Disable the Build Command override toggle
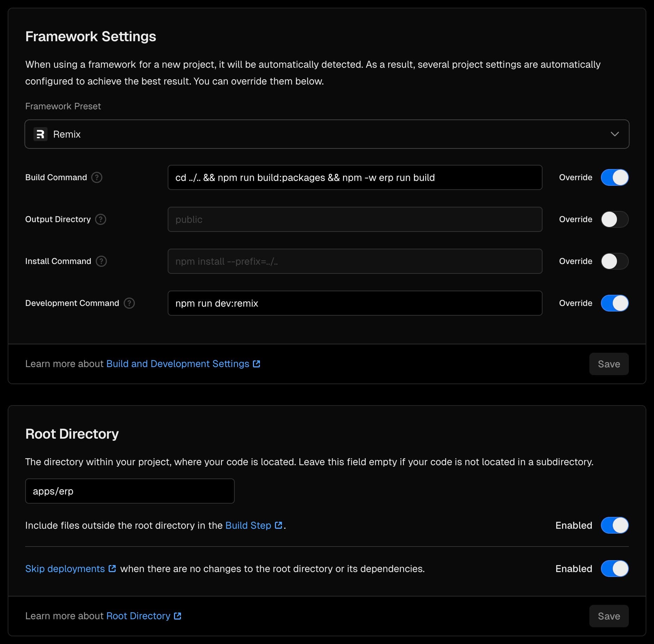This screenshot has height=644, width=654. point(615,177)
